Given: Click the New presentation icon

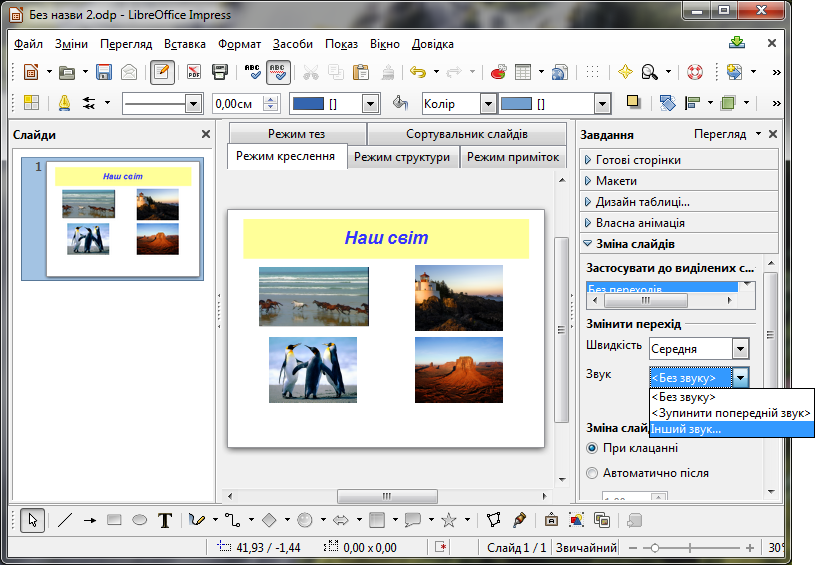Looking at the screenshot, I should coord(31,72).
